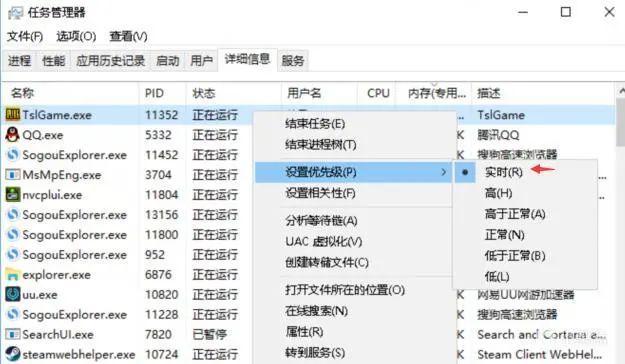Image resolution: width=625 pixels, height=364 pixels.
Task: Switch to the 用户 tab
Action: pyautogui.click(x=201, y=61)
